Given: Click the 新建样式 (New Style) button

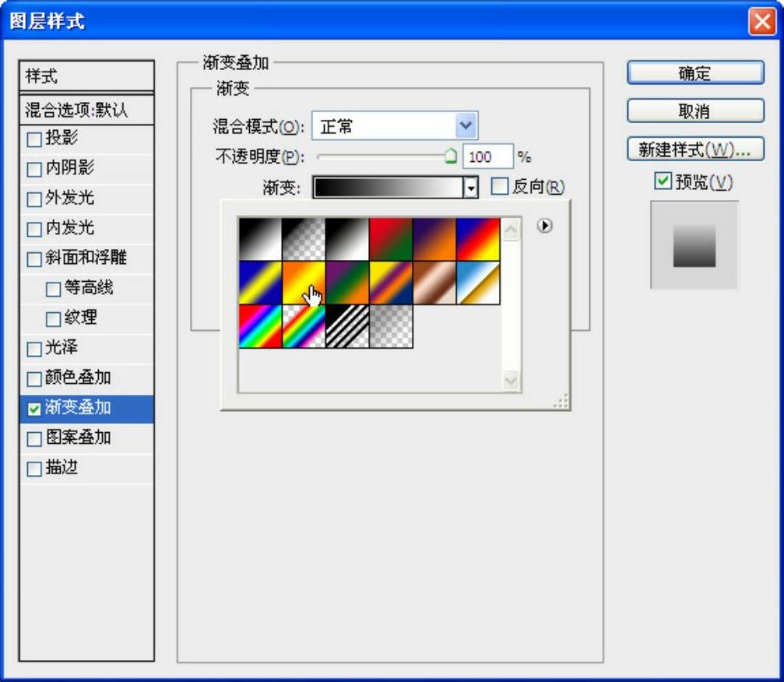Looking at the screenshot, I should click(695, 150).
